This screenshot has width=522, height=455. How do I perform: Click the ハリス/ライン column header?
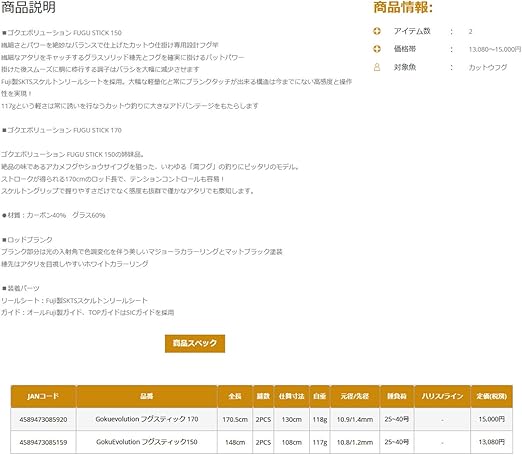tap(442, 396)
